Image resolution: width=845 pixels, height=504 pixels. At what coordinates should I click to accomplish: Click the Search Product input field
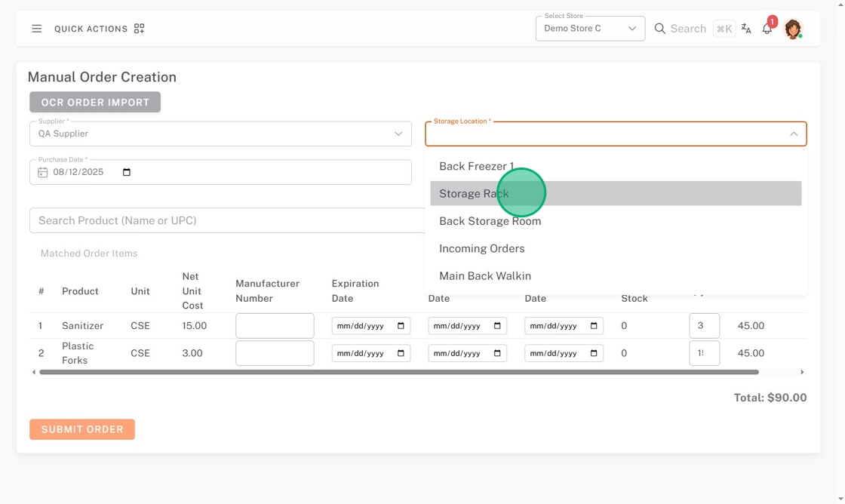coord(226,220)
